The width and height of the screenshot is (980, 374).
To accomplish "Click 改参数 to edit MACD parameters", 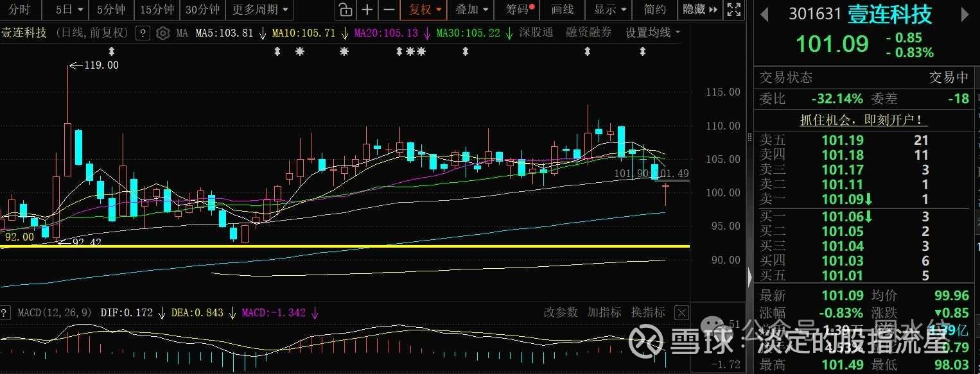I will tap(561, 312).
